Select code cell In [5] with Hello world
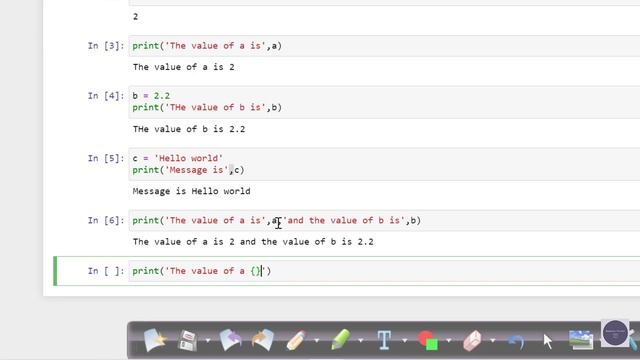Screen dimensions: 640x360 click(x=384, y=164)
